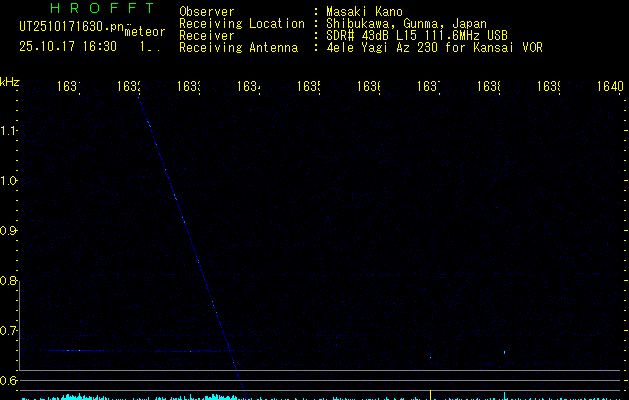Screen dimensions: 629x400
Task: Click the date 25.10.17 16:30
Action: [x=68, y=46]
